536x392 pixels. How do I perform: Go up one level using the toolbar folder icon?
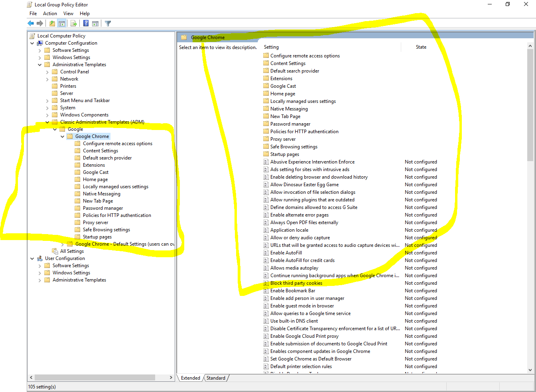click(52, 24)
